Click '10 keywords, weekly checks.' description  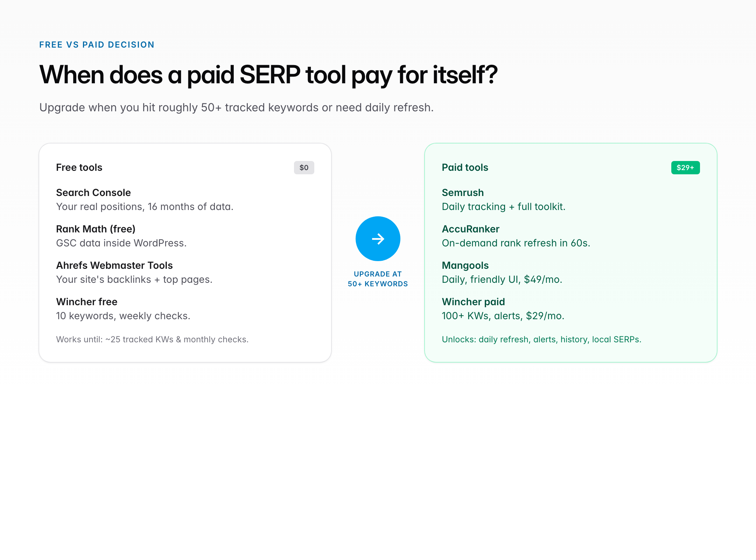pos(123,316)
